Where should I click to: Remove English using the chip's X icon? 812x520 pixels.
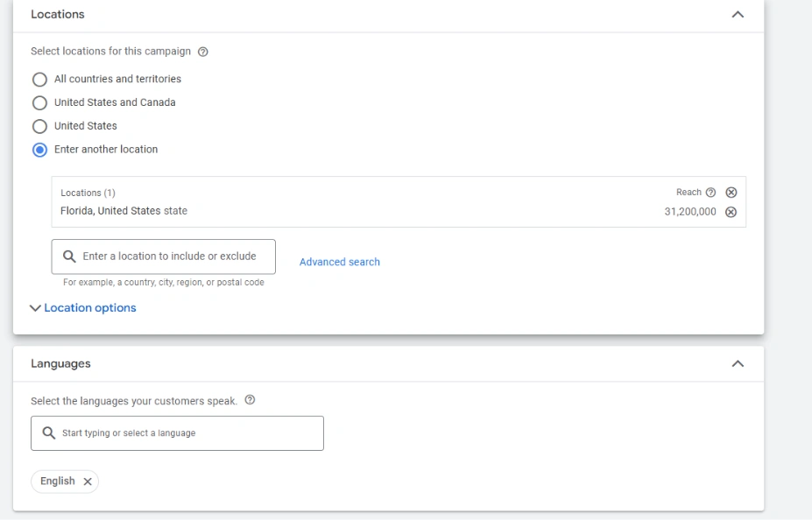[x=87, y=481]
